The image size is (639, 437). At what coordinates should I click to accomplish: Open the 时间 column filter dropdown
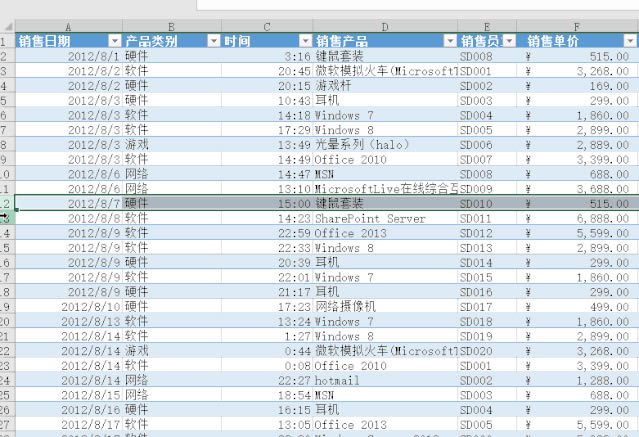tap(305, 41)
